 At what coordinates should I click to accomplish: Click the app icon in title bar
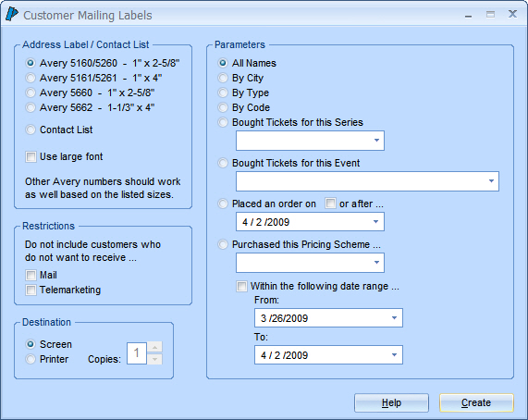point(12,14)
